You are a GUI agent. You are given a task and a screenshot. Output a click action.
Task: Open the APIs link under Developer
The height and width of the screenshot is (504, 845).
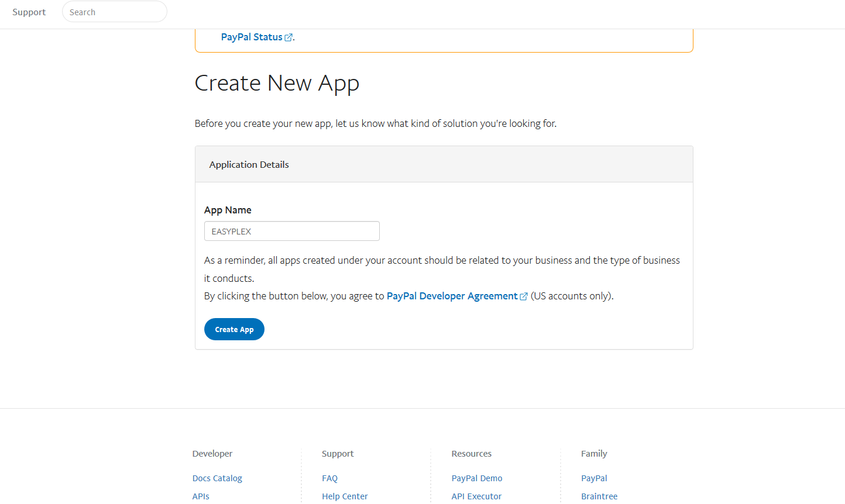click(201, 496)
